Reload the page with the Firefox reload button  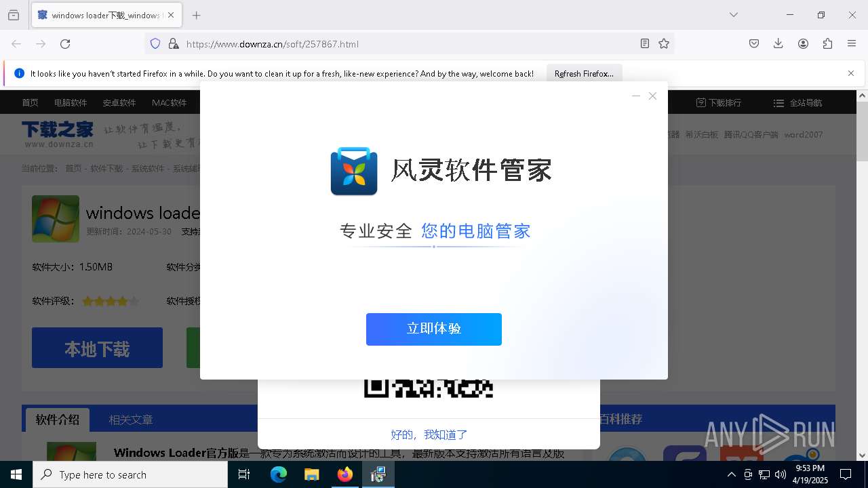tap(65, 44)
